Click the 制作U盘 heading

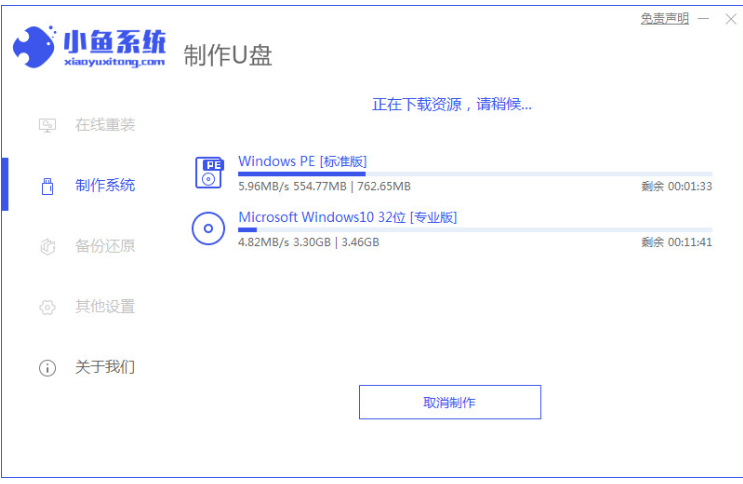(228, 55)
